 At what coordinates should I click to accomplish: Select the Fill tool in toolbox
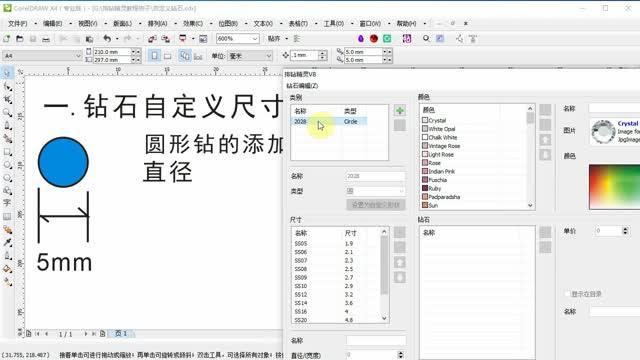[7, 269]
